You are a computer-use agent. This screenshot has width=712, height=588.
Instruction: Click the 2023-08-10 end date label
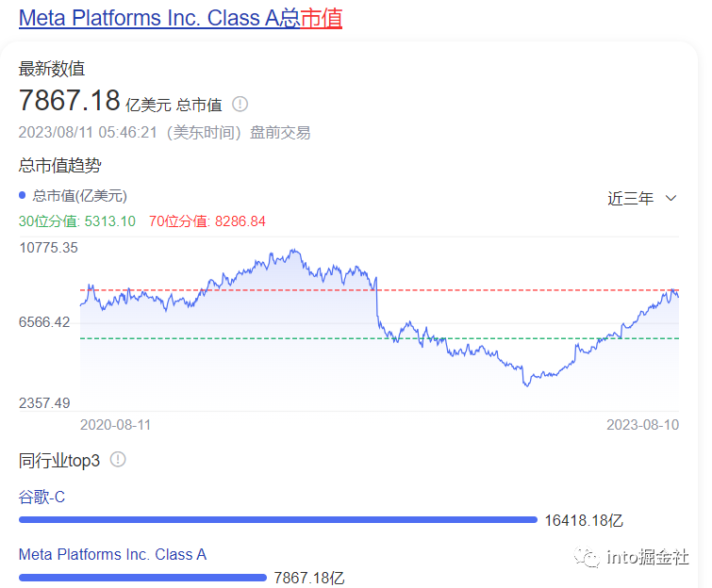coord(643,425)
